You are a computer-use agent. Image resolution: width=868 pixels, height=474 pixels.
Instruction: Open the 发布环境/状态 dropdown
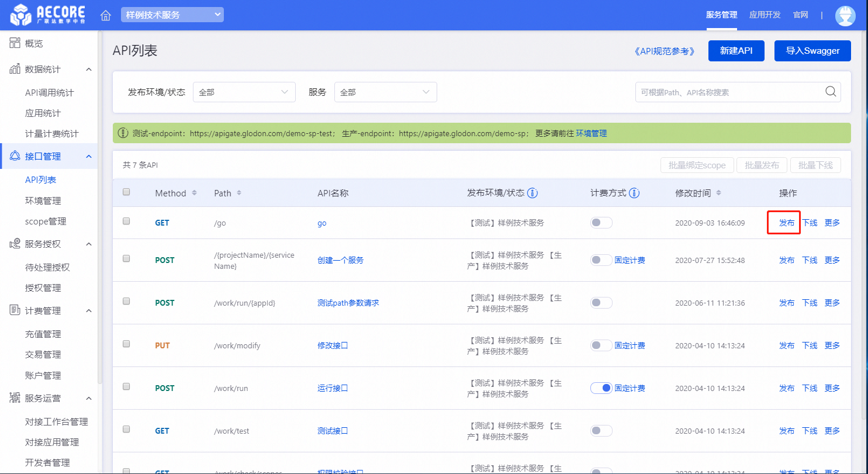[x=244, y=92]
